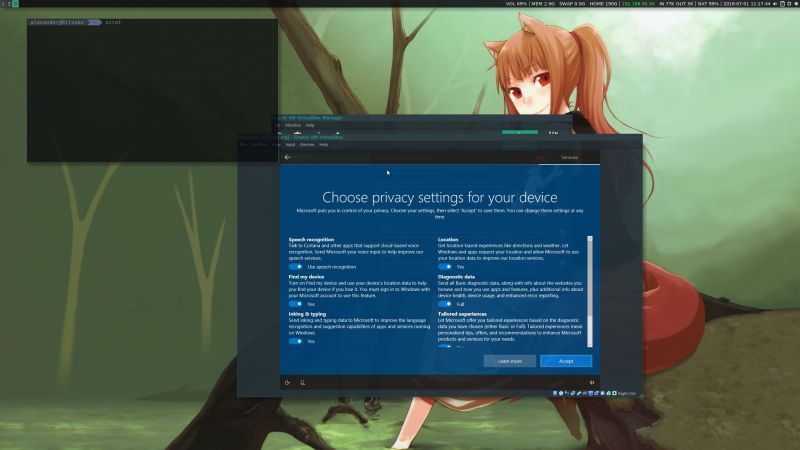
Task: Click the MEM status bar entry
Action: click(543, 4)
